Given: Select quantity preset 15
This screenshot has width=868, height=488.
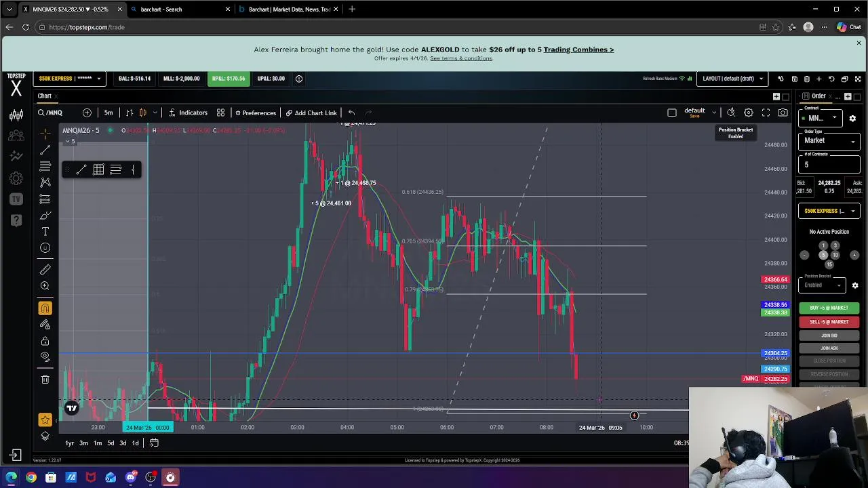Looking at the screenshot, I should [829, 264].
